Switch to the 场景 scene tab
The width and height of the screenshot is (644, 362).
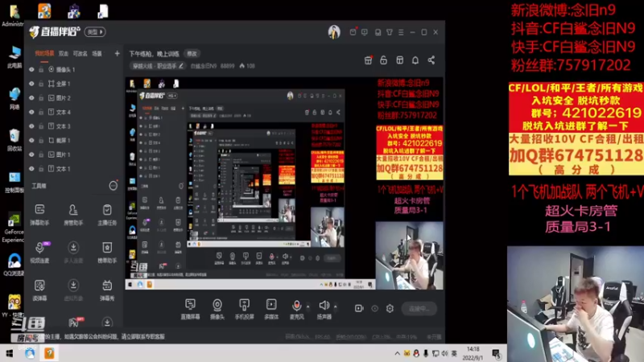pos(97,54)
